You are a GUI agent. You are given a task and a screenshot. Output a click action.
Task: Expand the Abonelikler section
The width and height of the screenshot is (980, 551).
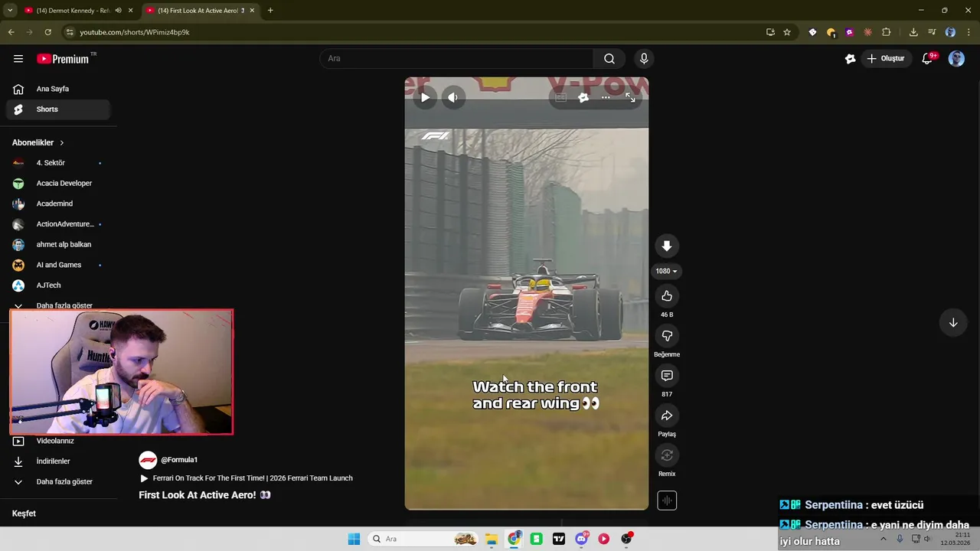tap(38, 142)
